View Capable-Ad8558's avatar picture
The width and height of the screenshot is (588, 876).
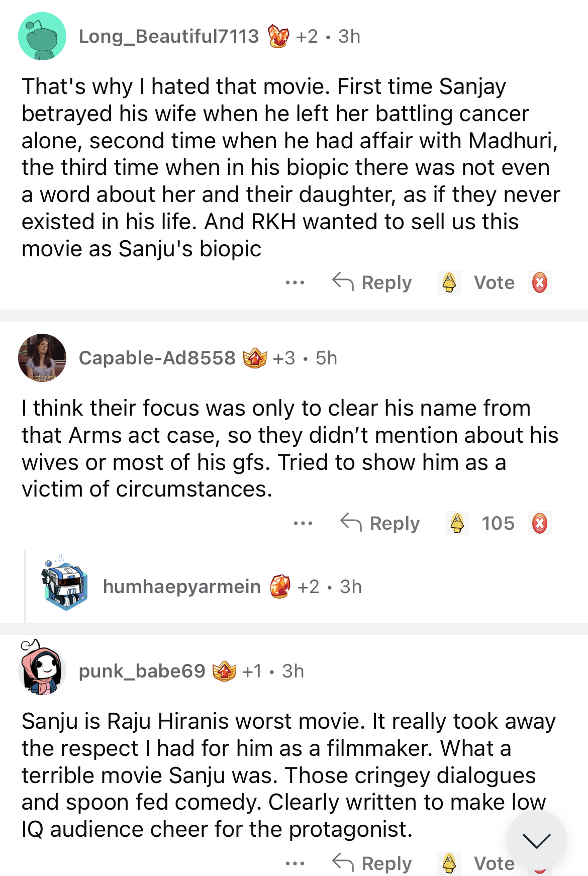[42, 358]
